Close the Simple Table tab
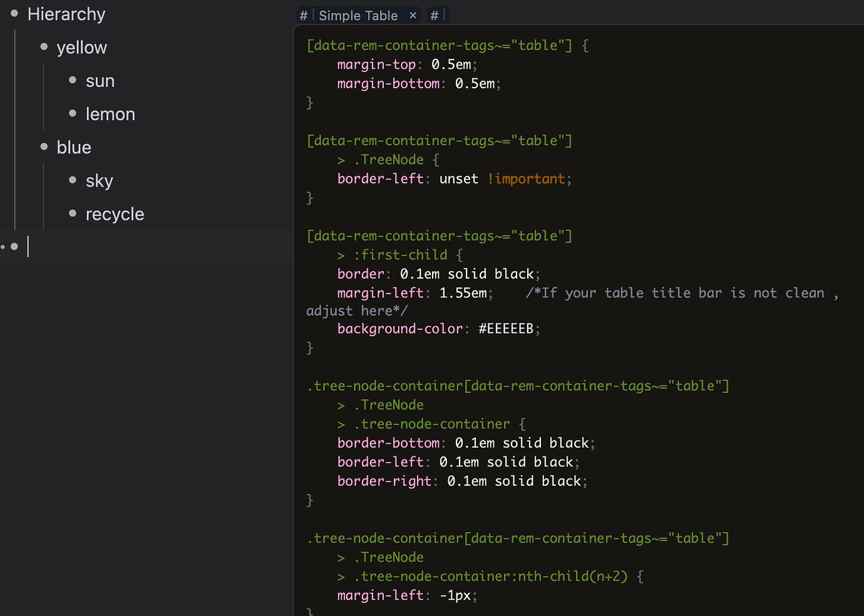The width and height of the screenshot is (864, 616). click(412, 15)
